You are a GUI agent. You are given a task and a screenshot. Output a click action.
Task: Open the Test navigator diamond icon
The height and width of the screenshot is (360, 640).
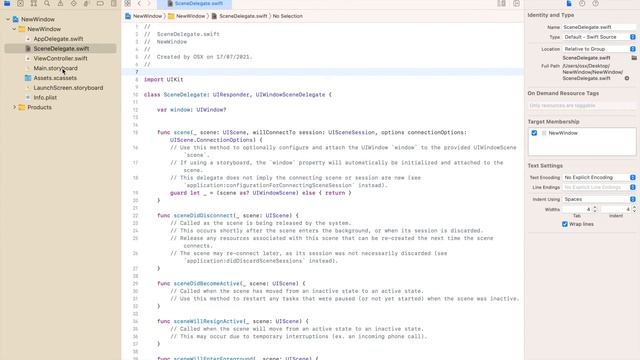click(73, 3)
